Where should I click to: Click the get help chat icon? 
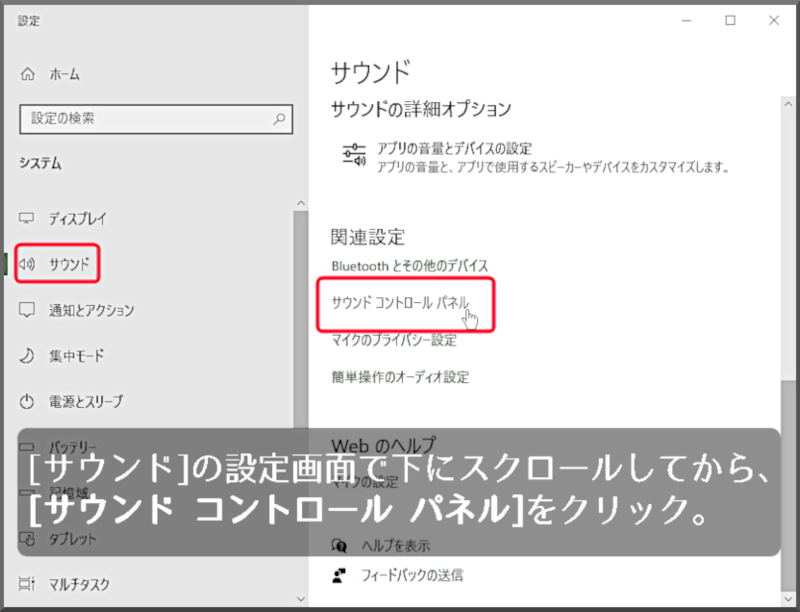pos(339,546)
